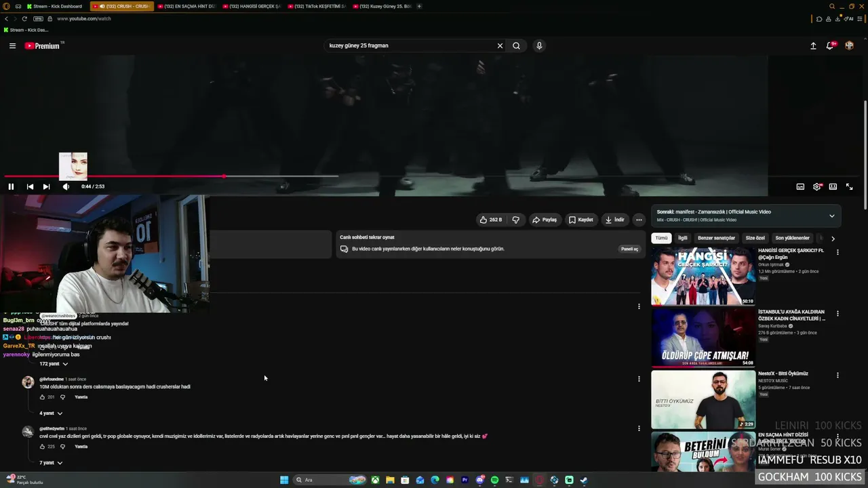
Task: Open options for İstanbul'u Ayağa Kaldıran video
Action: click(837, 314)
